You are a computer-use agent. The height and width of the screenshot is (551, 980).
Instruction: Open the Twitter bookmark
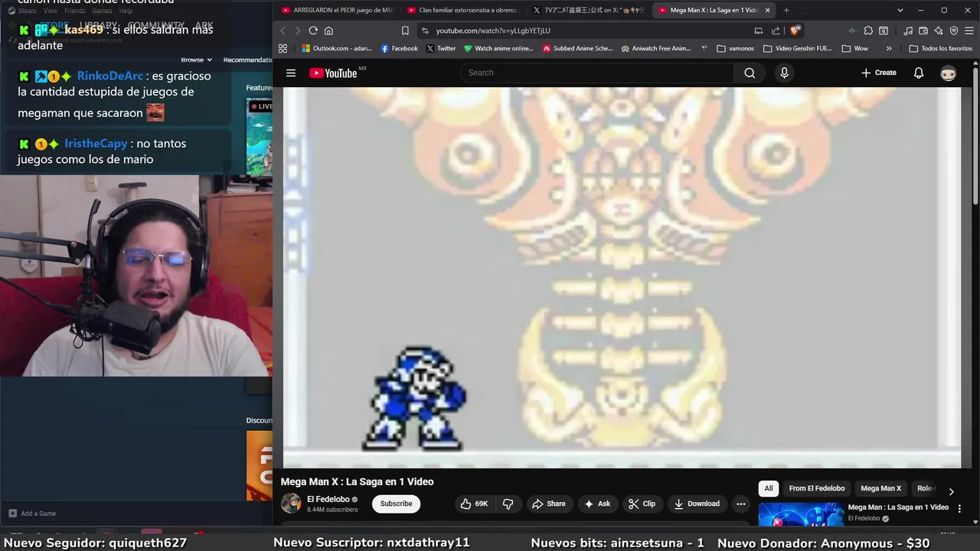click(441, 48)
